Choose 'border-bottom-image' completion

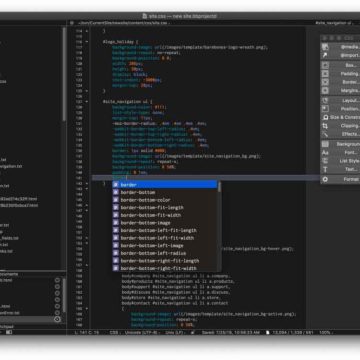(x=165, y=223)
